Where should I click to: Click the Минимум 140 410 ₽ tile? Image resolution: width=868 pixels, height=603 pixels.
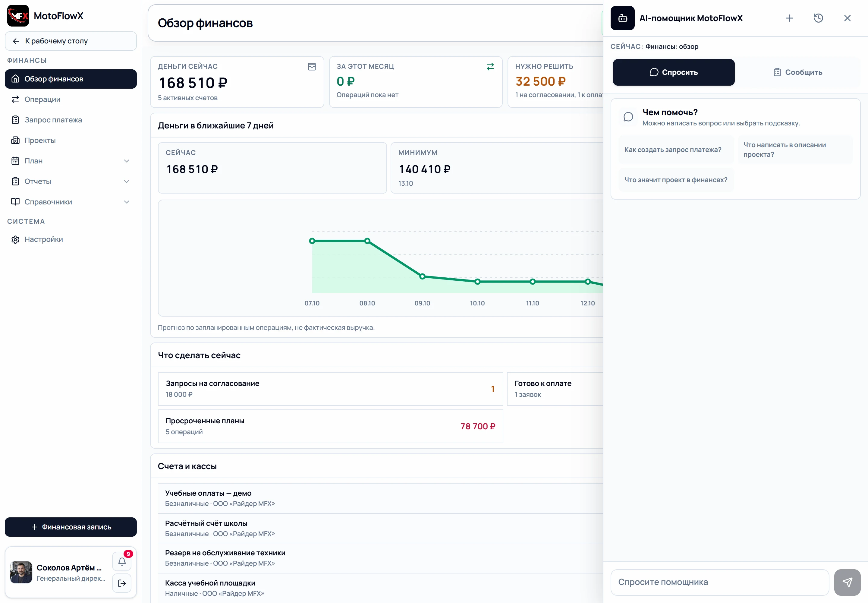[x=497, y=168]
